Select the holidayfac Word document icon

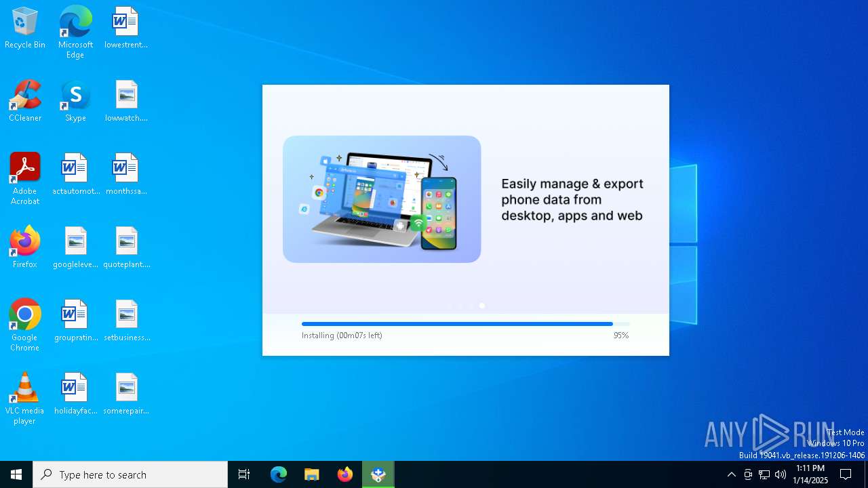[x=75, y=394]
